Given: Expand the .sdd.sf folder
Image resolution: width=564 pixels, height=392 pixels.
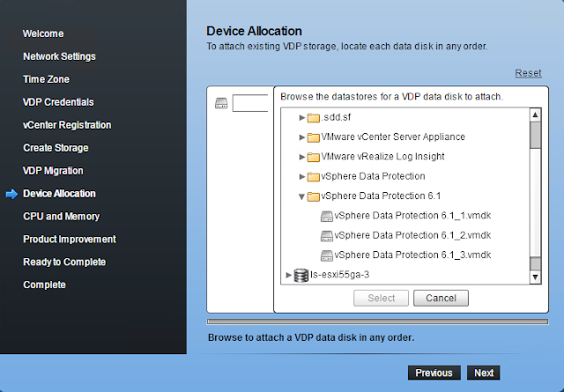Looking at the screenshot, I should 301,118.
